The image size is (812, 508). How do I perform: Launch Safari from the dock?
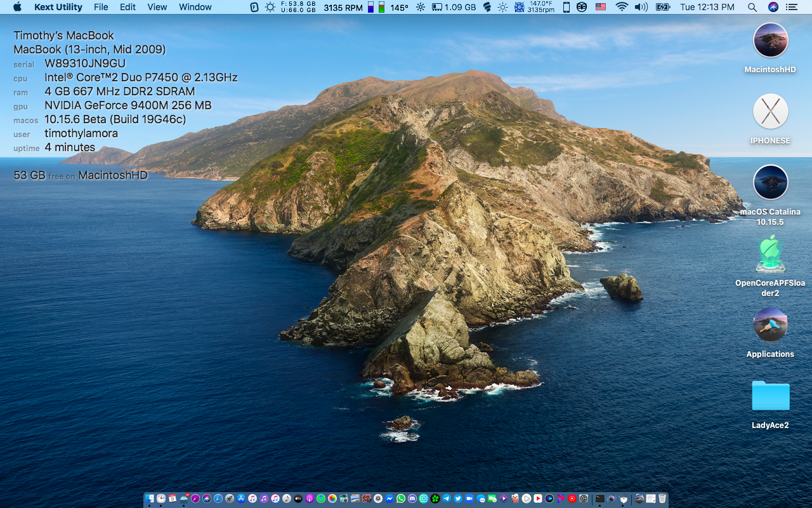coord(218,498)
